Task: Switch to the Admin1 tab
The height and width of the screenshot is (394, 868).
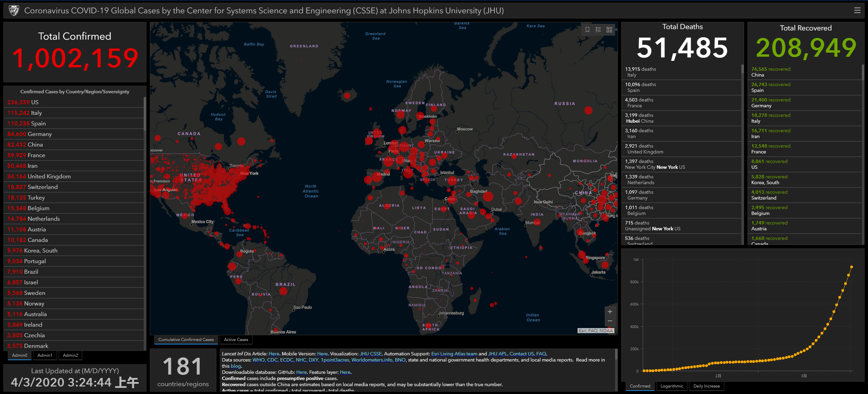Action: coord(45,355)
